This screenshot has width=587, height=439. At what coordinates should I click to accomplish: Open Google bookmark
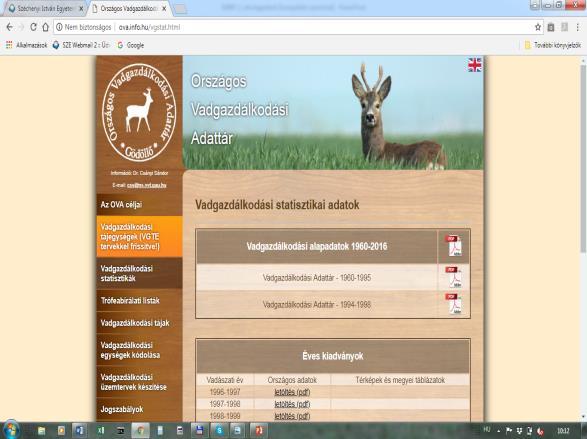pos(131,45)
